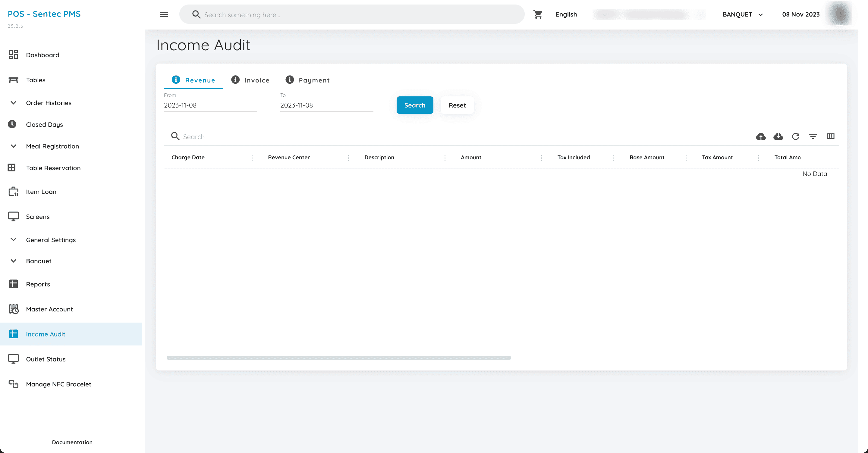
Task: Open the shopping cart icon
Action: (x=538, y=14)
